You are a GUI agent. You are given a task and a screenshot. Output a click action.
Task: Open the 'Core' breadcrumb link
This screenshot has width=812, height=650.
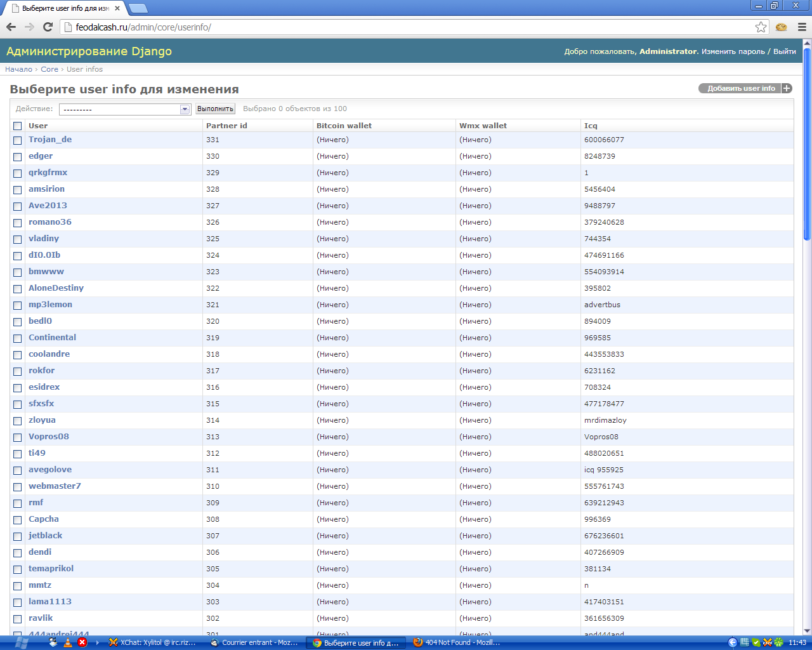pyautogui.click(x=49, y=69)
